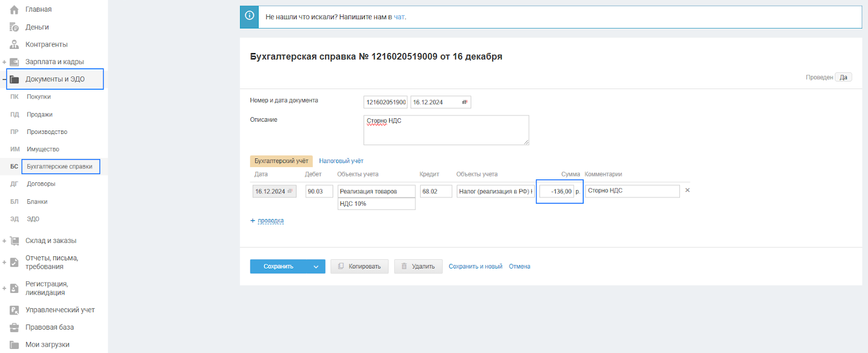Click the Главная home icon
868x353 pixels.
click(15, 9)
